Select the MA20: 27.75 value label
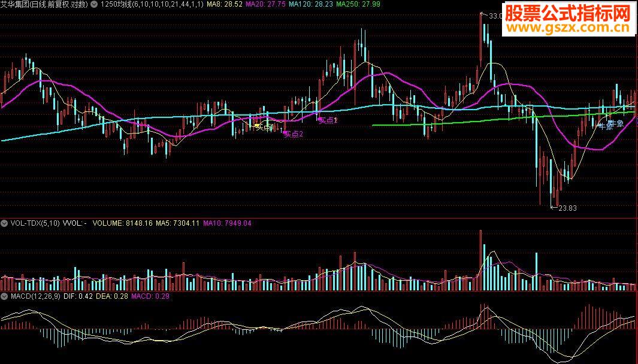 [x=266, y=4]
